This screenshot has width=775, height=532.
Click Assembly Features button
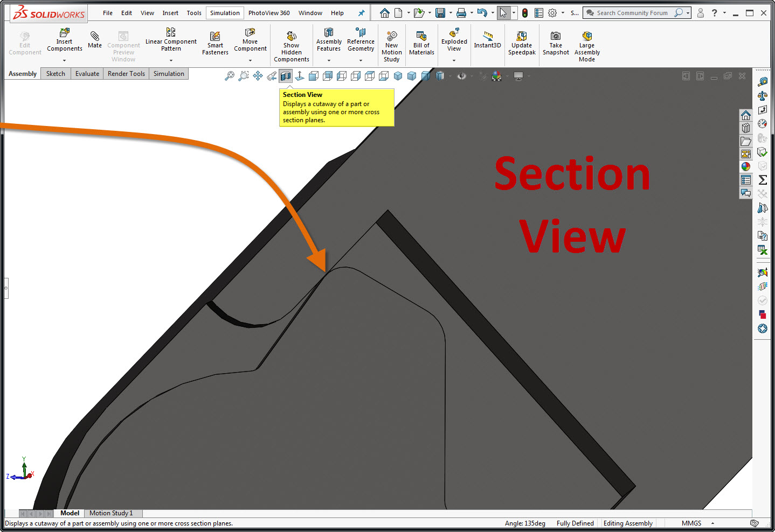click(x=329, y=40)
